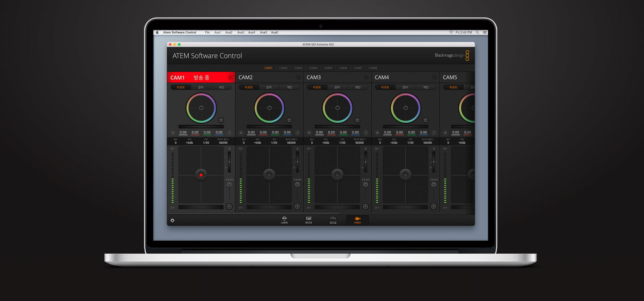Open the 오디오 audio page

point(333,220)
